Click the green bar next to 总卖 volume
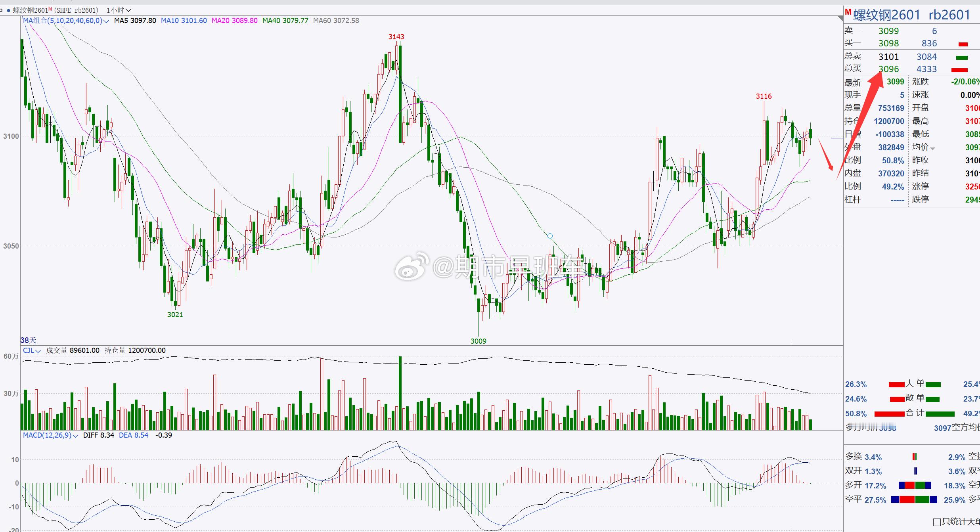Screen dimensions: 980x532 962,57
